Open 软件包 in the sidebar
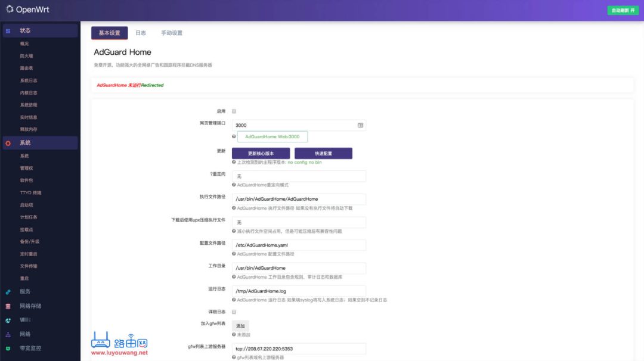The width and height of the screenshot is (644, 361). (27, 180)
